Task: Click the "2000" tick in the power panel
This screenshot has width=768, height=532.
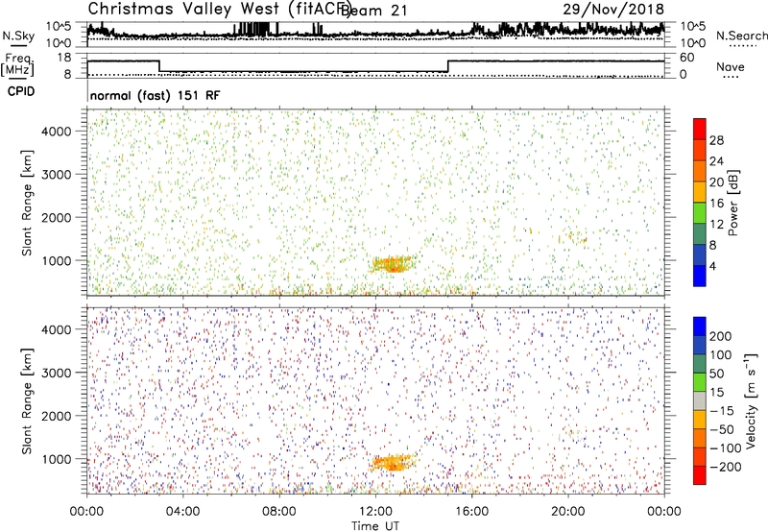Action: (56, 217)
